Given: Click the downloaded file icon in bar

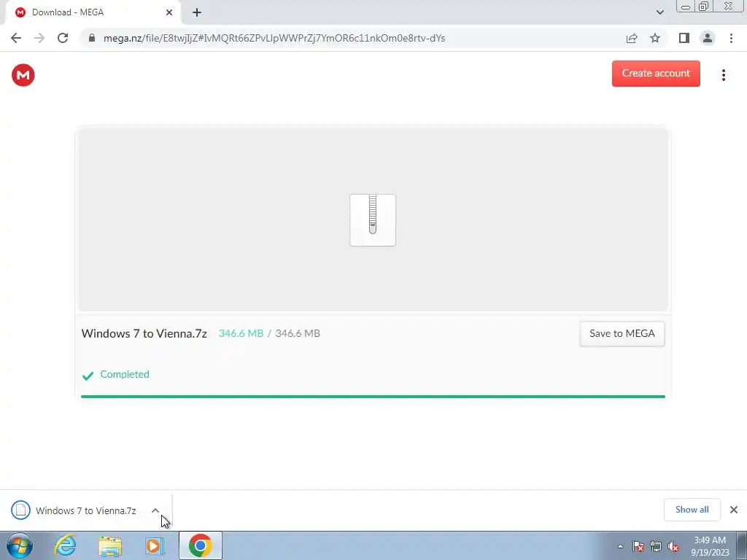Looking at the screenshot, I should point(20,510).
